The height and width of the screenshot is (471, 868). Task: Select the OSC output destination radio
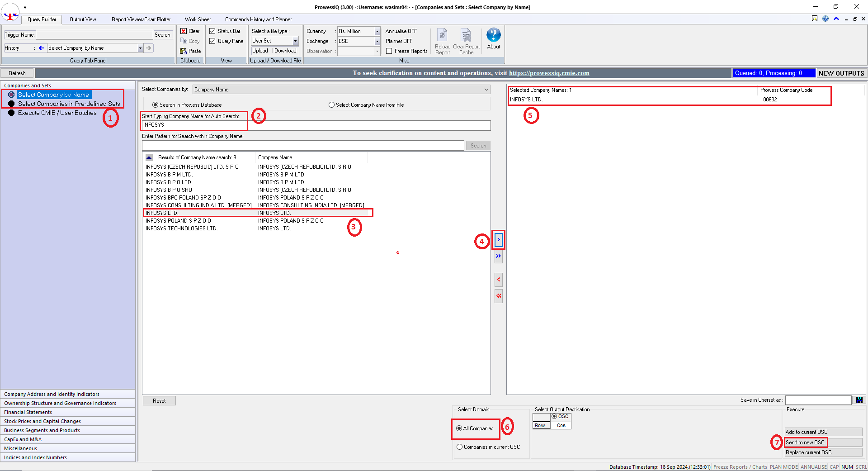[x=554, y=416]
